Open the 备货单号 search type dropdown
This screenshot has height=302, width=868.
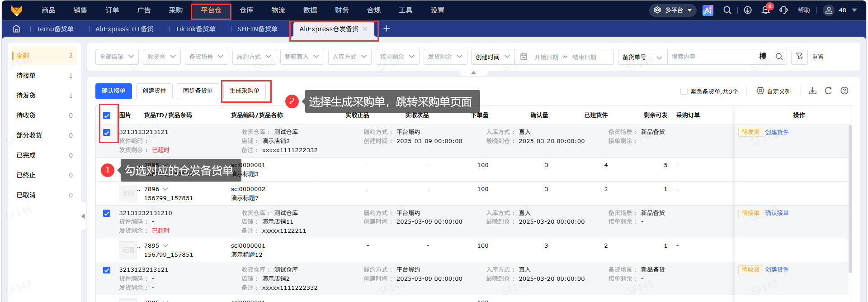point(642,57)
